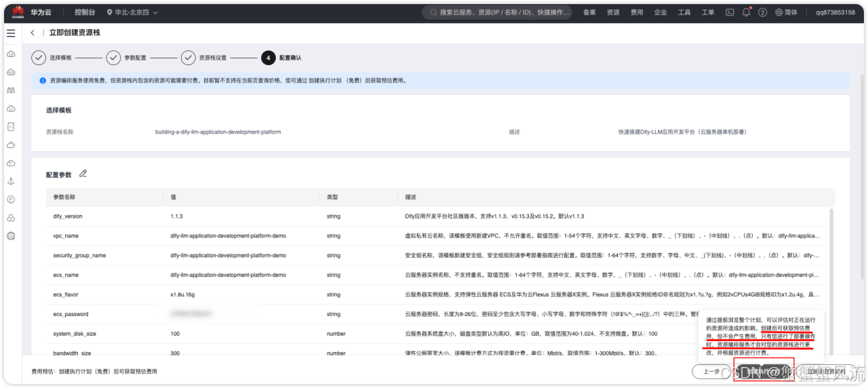Click the 立即创建资源栈 page title
The height and width of the screenshot is (388, 868).
[x=75, y=33]
